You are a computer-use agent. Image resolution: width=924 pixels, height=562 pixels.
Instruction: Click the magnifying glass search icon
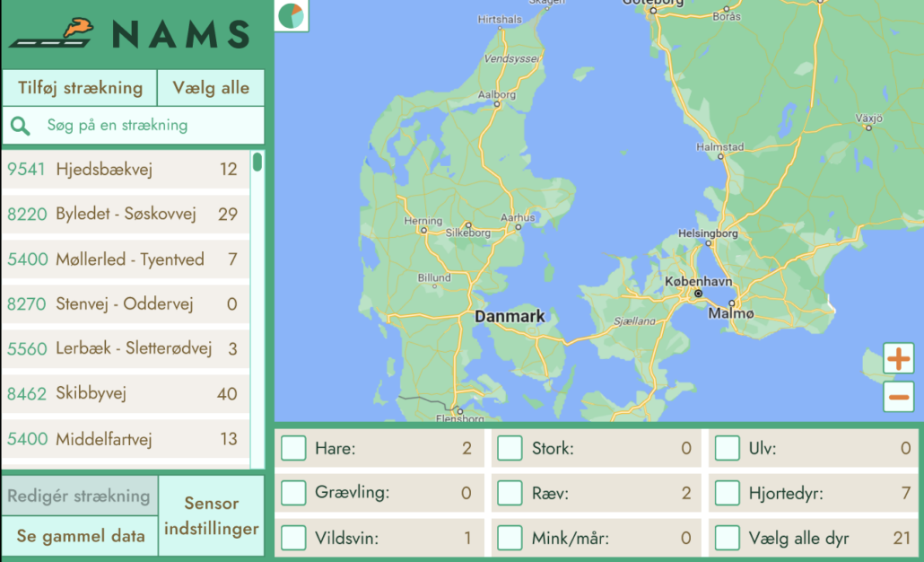(20, 126)
